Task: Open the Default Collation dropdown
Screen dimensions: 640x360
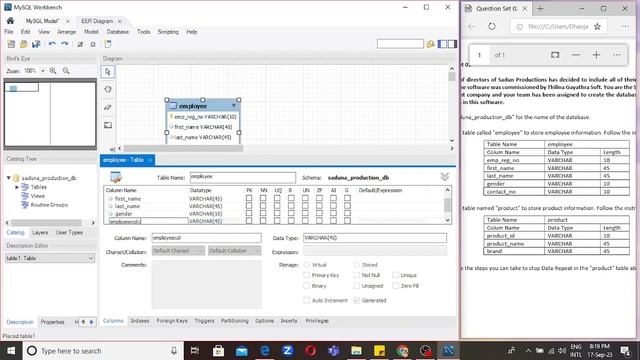Action: click(234, 251)
